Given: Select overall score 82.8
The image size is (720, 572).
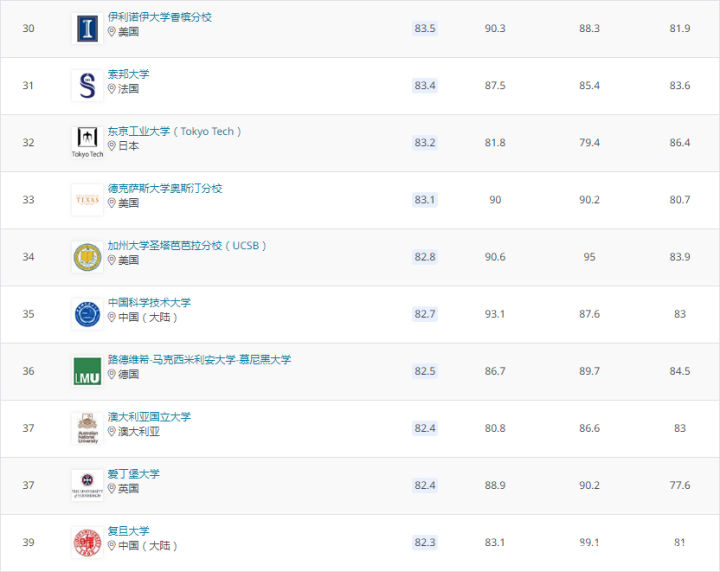Looking at the screenshot, I should click(425, 257).
